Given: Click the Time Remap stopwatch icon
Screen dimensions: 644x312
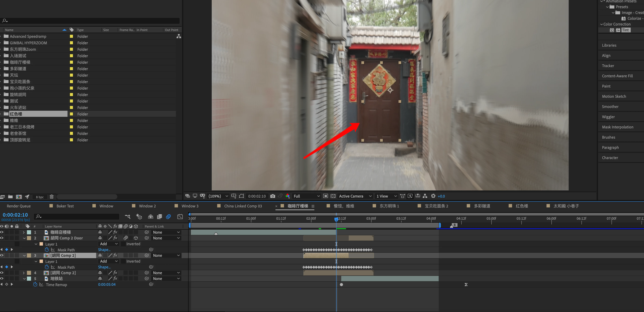Looking at the screenshot, I should click(x=35, y=284).
